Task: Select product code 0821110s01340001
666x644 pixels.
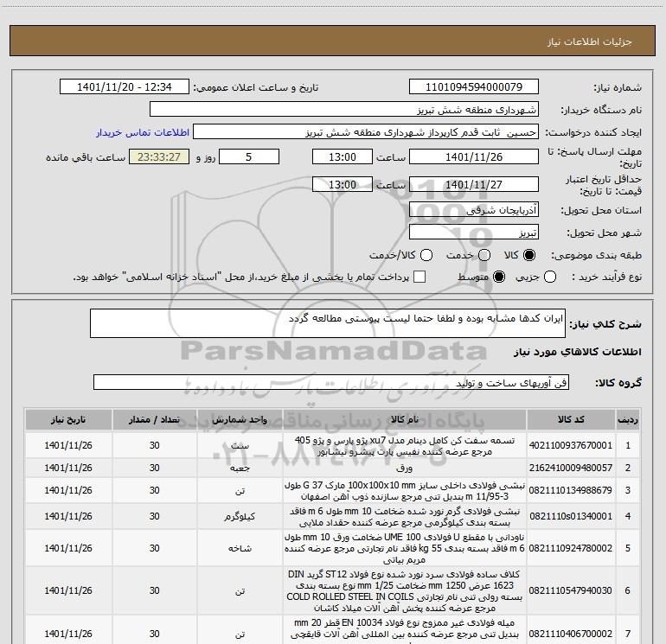Action: pos(571,516)
